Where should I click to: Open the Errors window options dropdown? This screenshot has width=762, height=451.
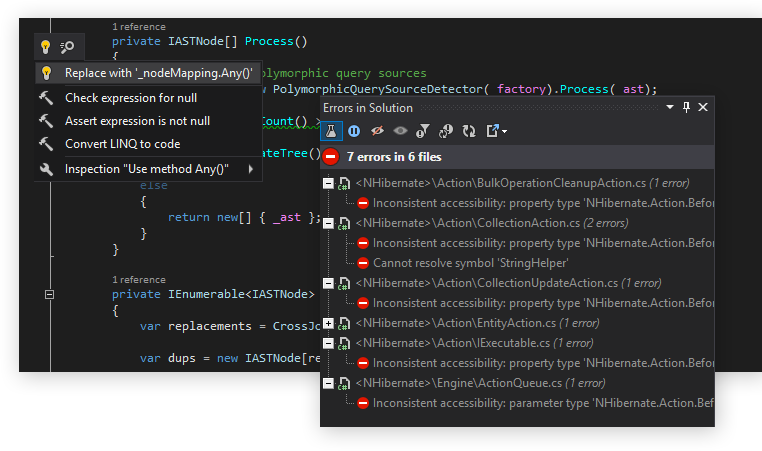(669, 108)
